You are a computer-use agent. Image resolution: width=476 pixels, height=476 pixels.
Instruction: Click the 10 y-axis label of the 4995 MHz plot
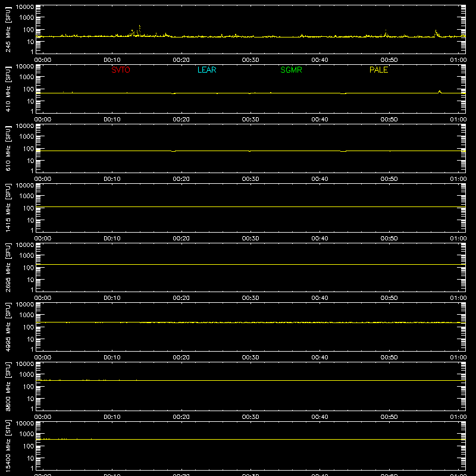pyautogui.click(x=30, y=339)
